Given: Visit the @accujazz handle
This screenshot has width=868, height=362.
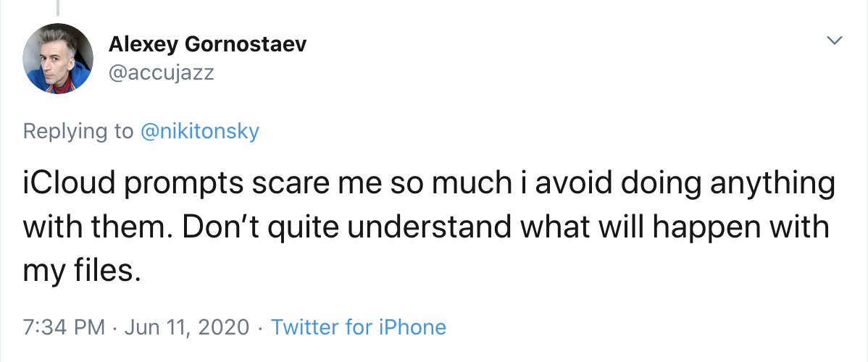Looking at the screenshot, I should [162, 73].
